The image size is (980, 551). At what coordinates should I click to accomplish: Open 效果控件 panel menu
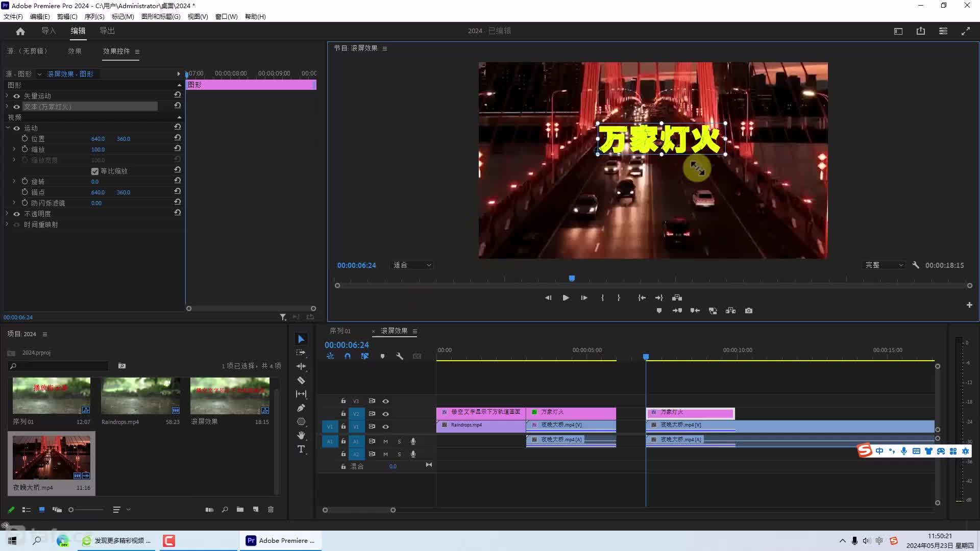tap(137, 52)
